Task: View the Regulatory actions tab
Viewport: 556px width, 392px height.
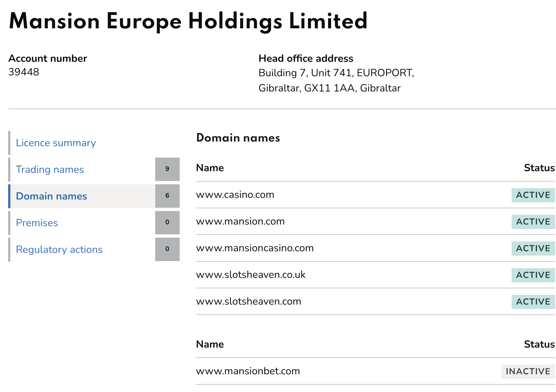Action: pyautogui.click(x=59, y=250)
